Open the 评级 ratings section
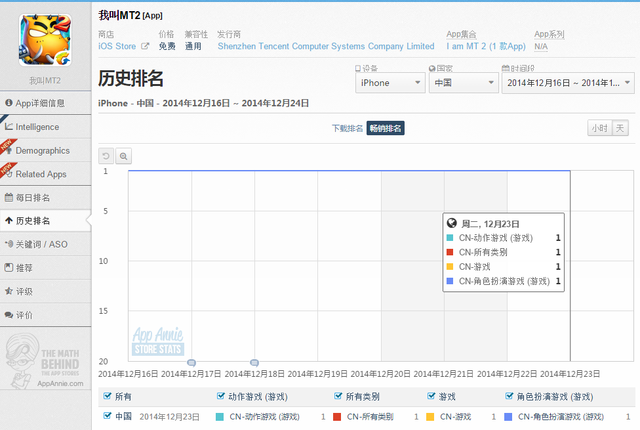This screenshot has height=430, width=640. tap(45, 291)
